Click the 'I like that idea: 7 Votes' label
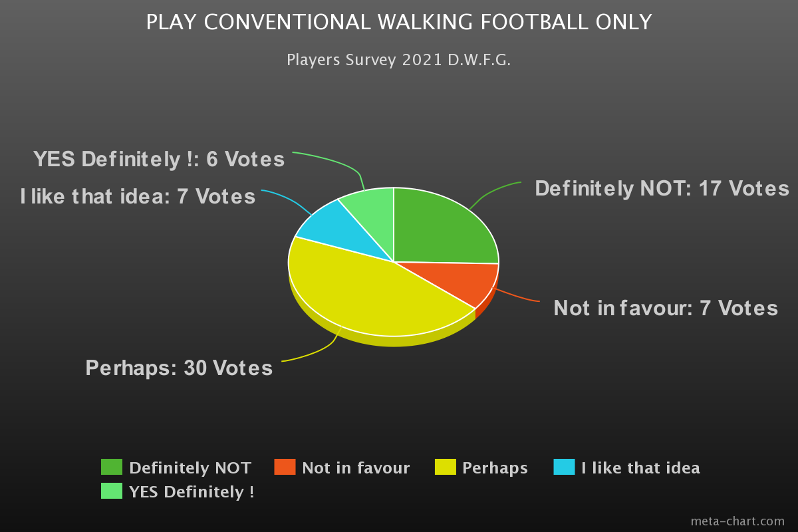798x532 pixels. pyautogui.click(x=138, y=197)
